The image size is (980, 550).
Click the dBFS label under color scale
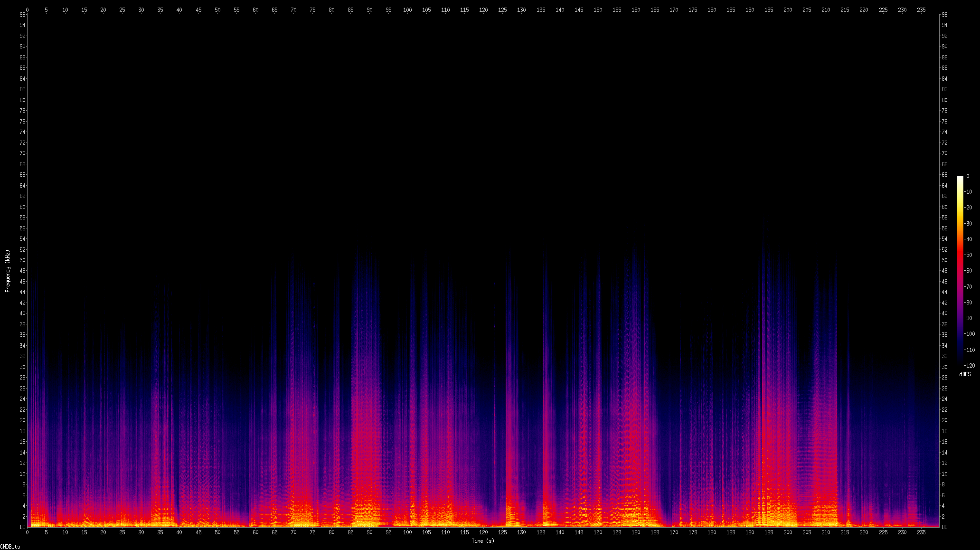click(965, 374)
